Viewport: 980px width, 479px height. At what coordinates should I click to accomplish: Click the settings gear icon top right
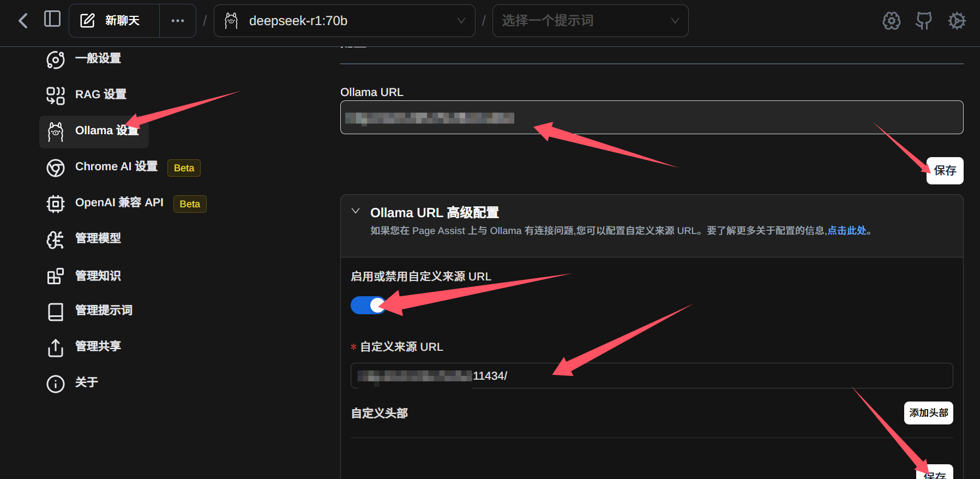957,21
